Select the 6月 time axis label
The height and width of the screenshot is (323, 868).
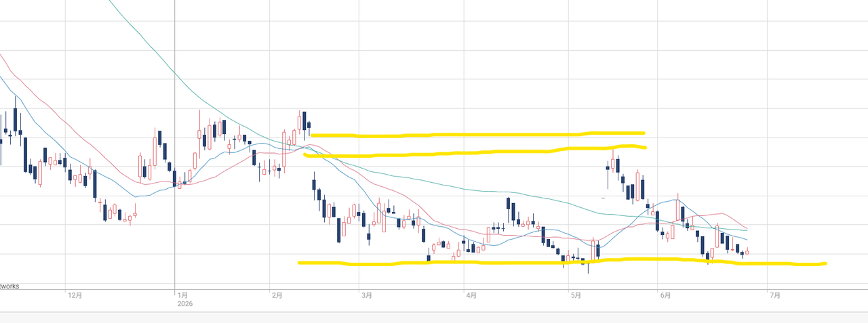(665, 295)
